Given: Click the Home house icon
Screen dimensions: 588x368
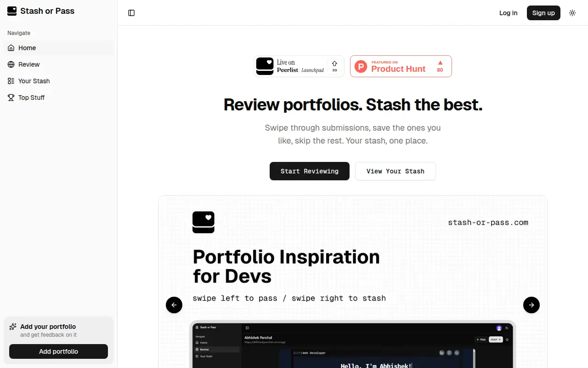Looking at the screenshot, I should tap(11, 48).
